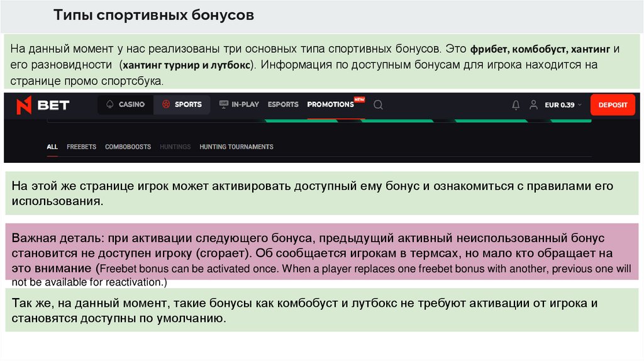Open the Hunting Tournaments tab
This screenshot has height=361, width=644.
236,147
